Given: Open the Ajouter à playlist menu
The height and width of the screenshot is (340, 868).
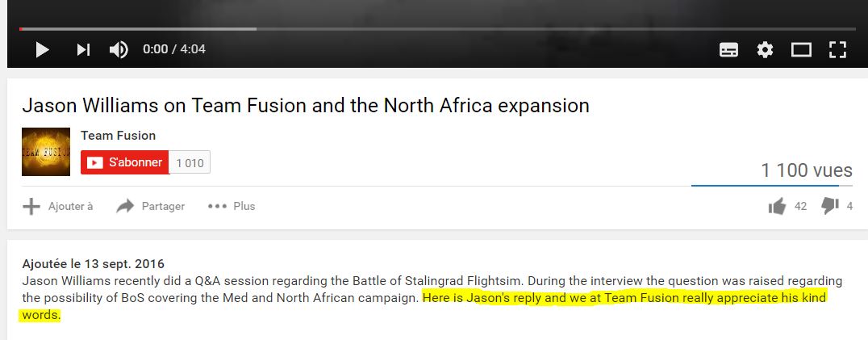Looking at the screenshot, I should pos(57,207).
